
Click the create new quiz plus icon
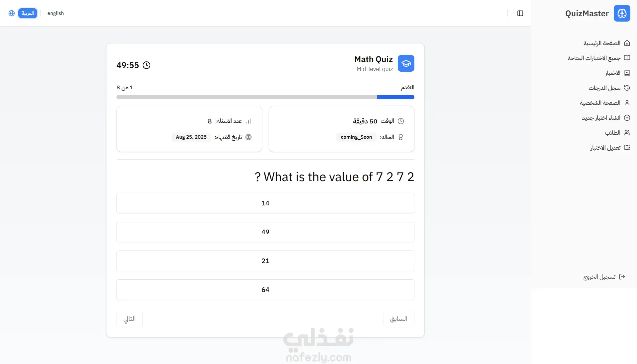pos(627,118)
